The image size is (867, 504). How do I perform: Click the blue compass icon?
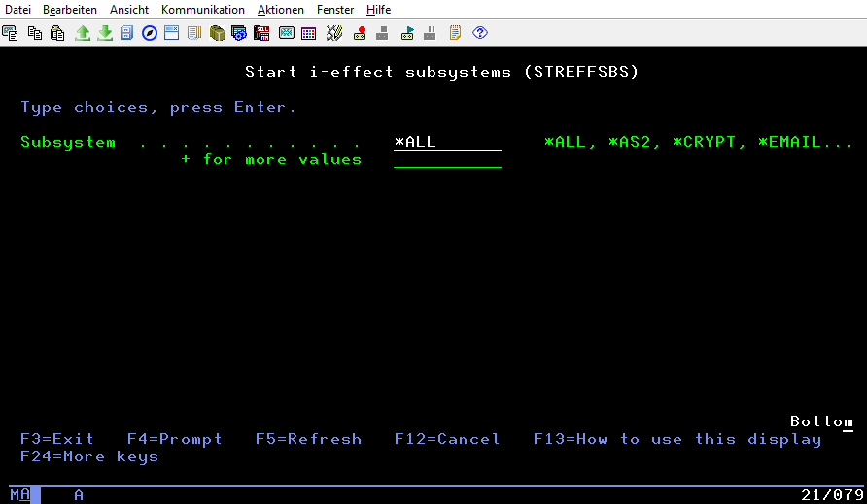pos(149,33)
